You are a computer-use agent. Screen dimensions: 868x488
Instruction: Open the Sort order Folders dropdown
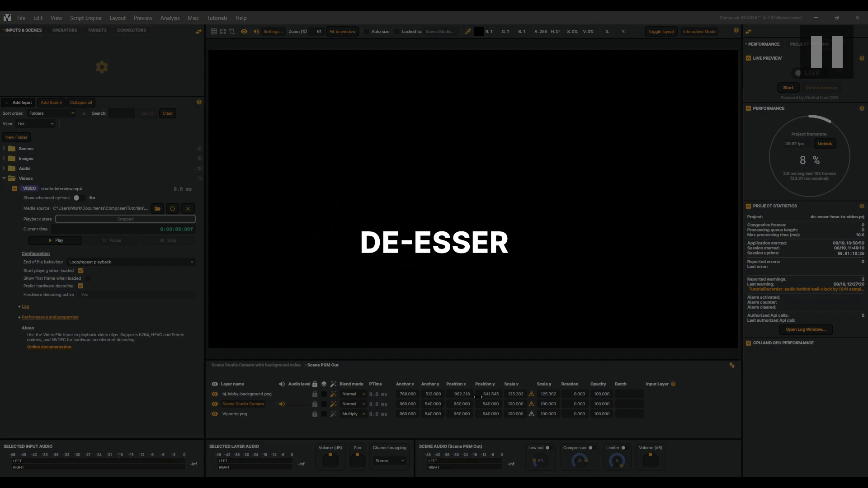pos(52,113)
